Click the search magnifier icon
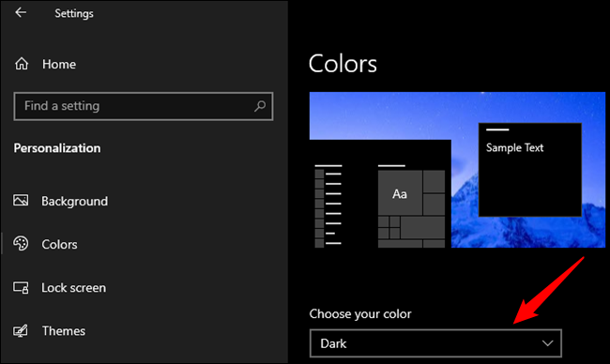The image size is (610, 364). tap(259, 106)
